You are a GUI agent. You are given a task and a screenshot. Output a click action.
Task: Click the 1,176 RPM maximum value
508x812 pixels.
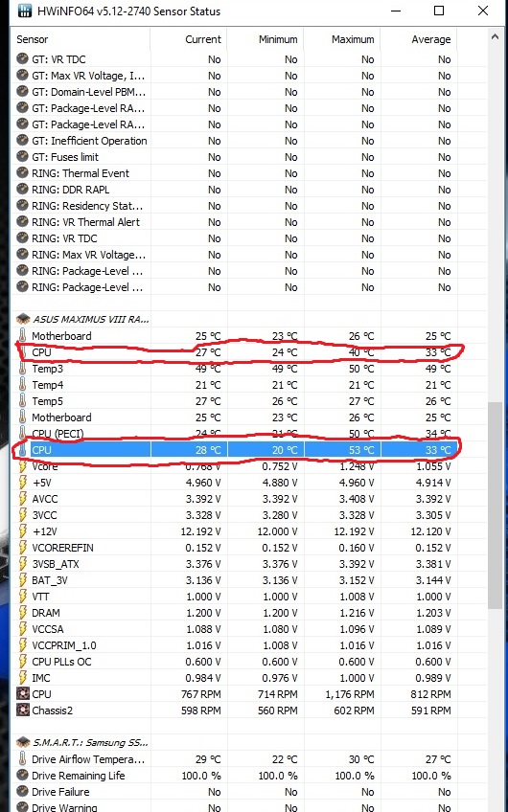coord(350,694)
